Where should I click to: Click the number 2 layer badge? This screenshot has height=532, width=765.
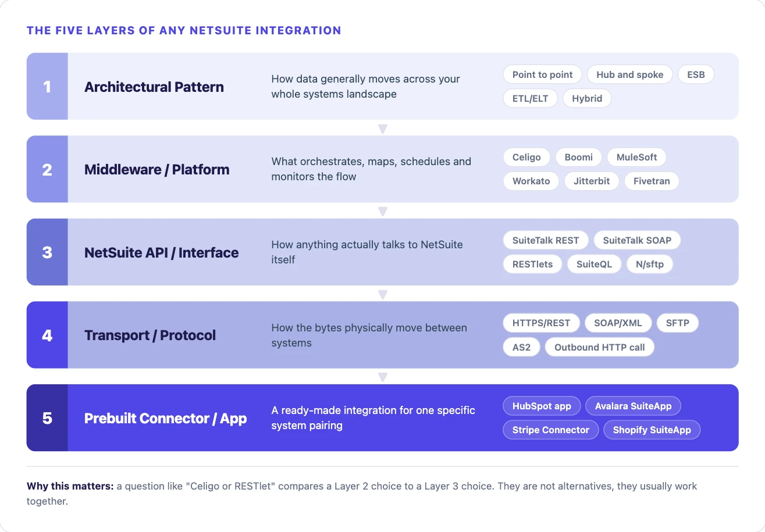coord(47,169)
